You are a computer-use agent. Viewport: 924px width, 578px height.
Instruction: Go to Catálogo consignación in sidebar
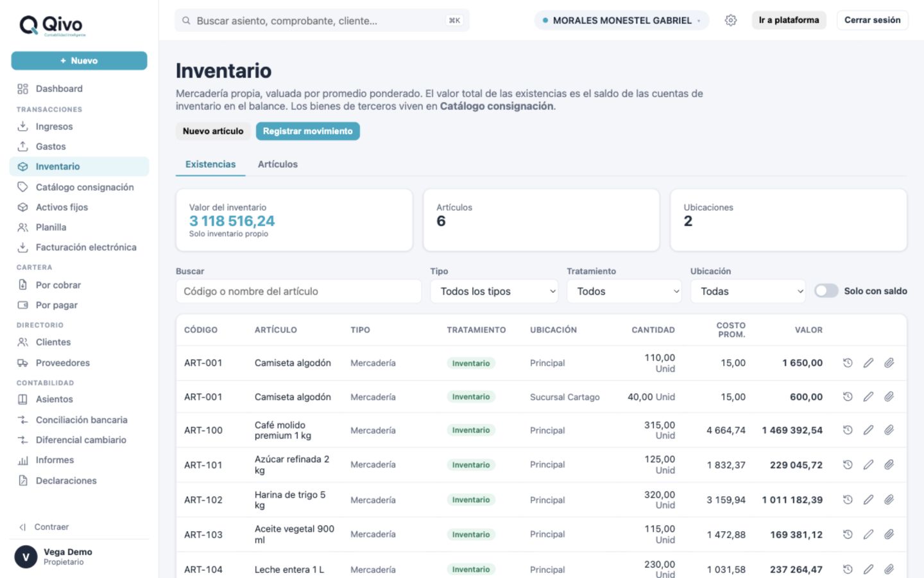point(79,187)
